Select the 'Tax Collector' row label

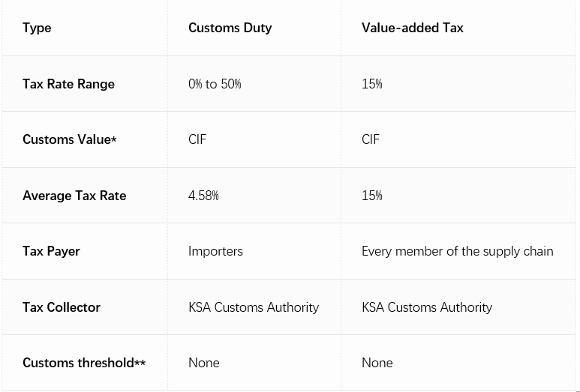pos(62,307)
